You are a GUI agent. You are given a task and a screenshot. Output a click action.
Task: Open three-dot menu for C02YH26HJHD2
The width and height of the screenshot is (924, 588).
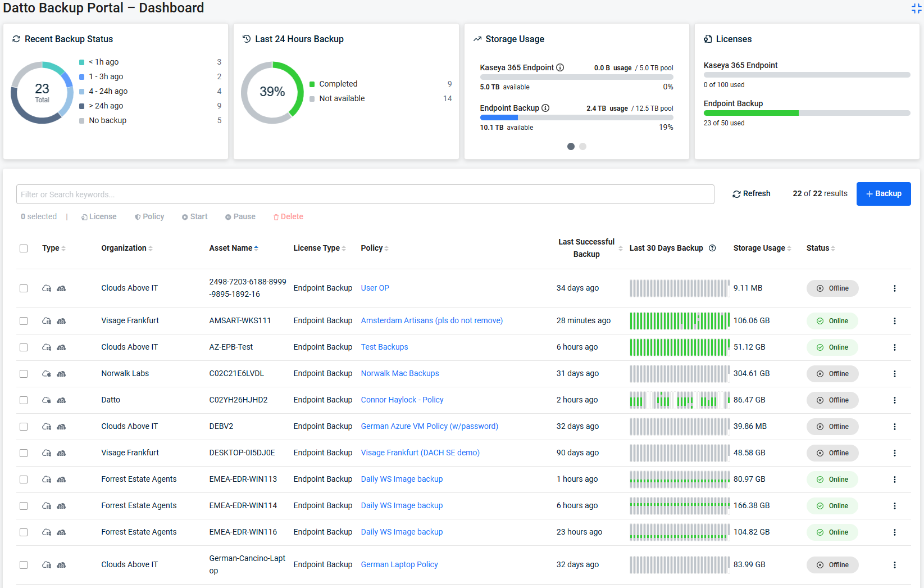point(895,400)
